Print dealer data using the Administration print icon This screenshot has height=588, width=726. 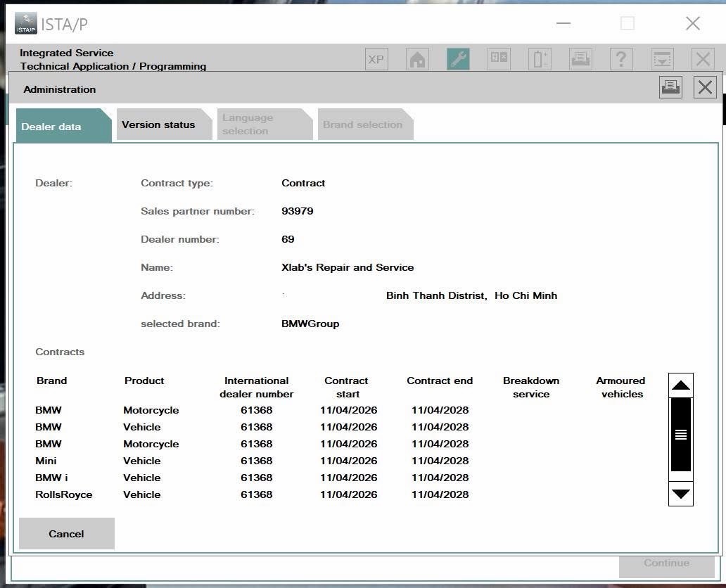670,87
